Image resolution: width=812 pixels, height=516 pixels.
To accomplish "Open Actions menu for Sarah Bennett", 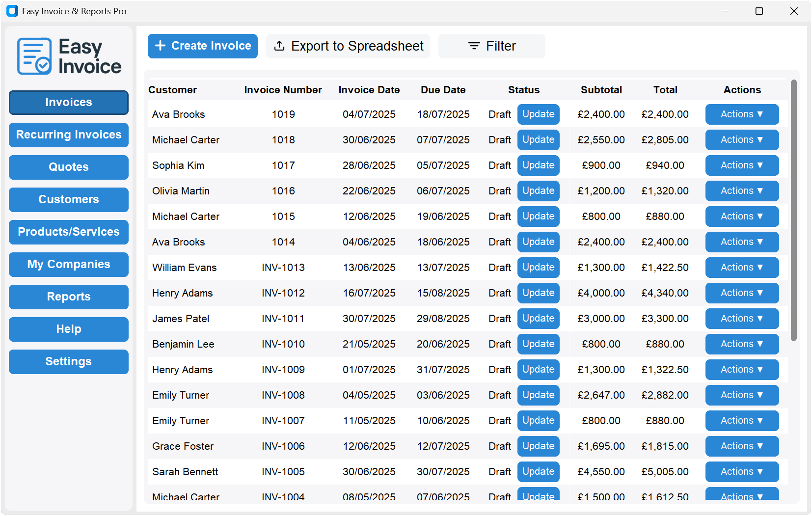I will click(x=742, y=472).
